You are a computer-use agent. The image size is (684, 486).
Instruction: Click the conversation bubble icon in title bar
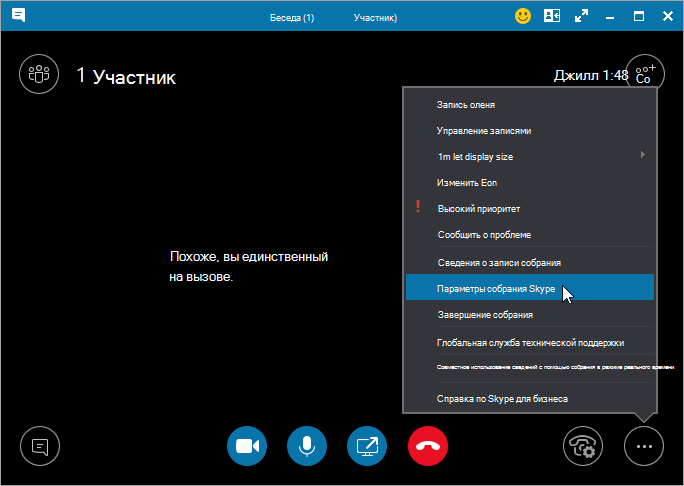tap(18, 16)
